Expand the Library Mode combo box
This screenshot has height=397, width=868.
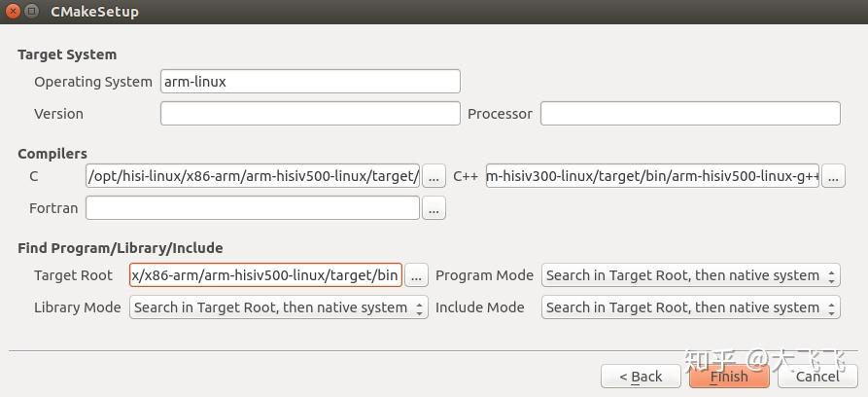click(x=278, y=307)
